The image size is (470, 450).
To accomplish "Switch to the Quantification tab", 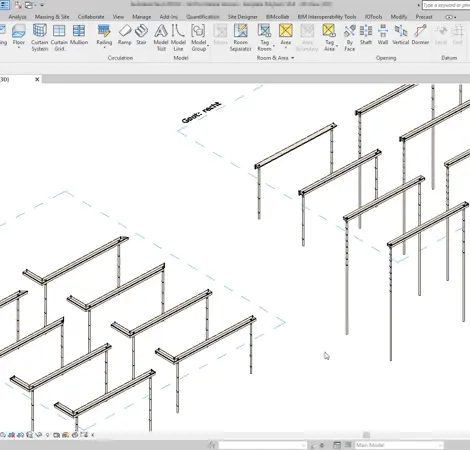I will pos(203,17).
